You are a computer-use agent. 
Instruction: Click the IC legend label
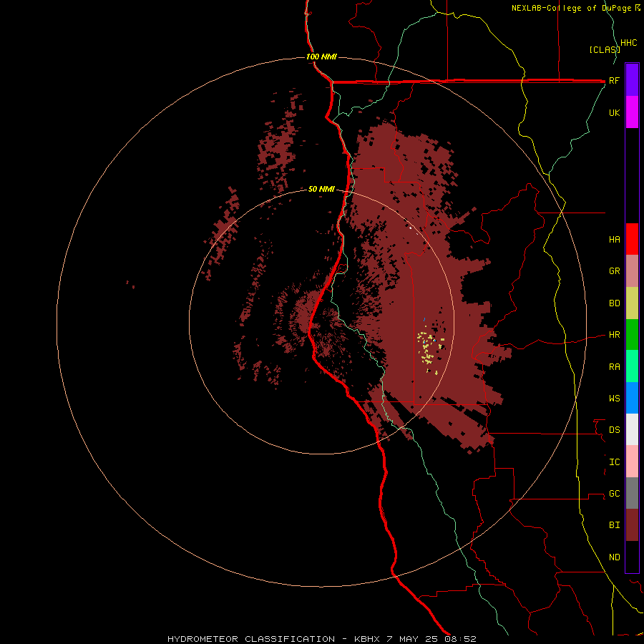point(614,462)
